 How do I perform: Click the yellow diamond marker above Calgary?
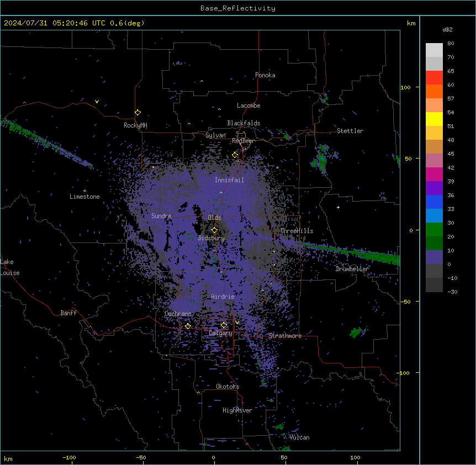click(224, 325)
